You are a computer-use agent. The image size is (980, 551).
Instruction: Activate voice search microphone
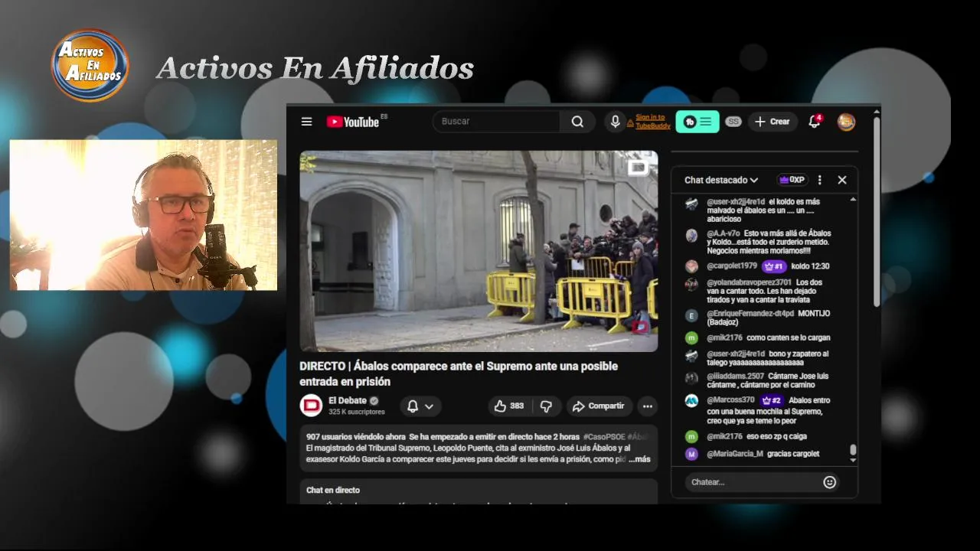614,122
